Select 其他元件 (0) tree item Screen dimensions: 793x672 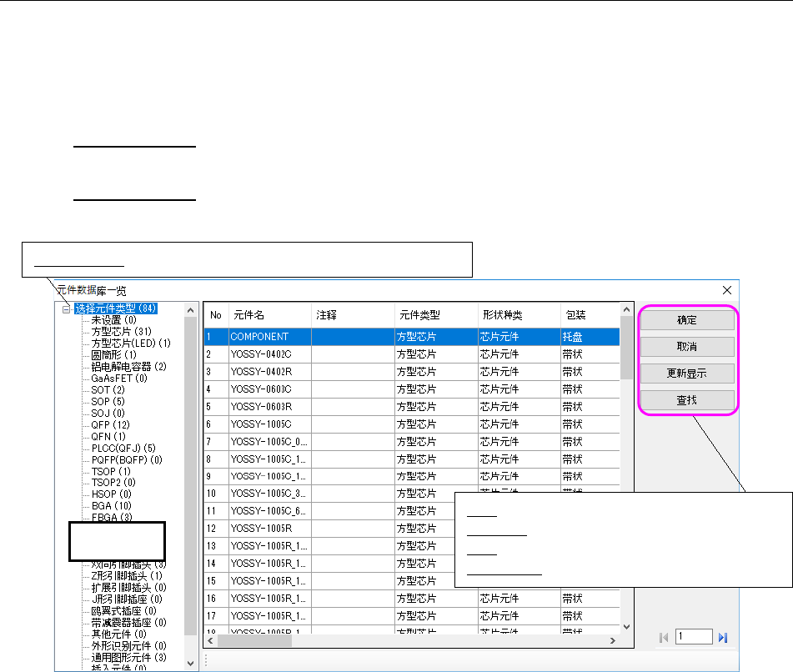pyautogui.click(x=119, y=634)
